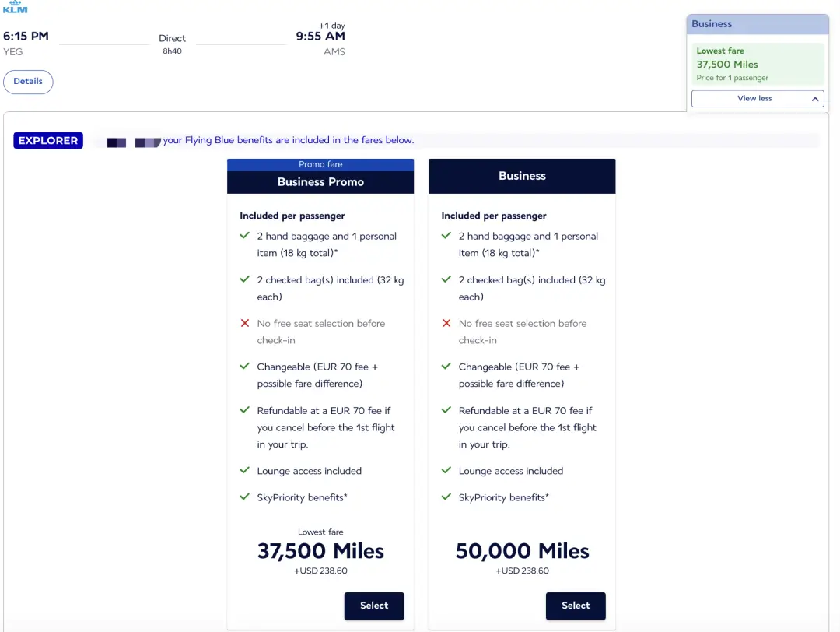Select the Business Promo fare
This screenshot has height=632, width=840.
tap(374, 606)
